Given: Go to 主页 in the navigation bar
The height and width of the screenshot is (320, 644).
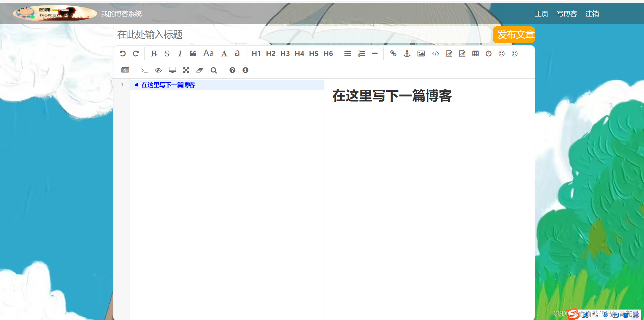Looking at the screenshot, I should tap(541, 14).
